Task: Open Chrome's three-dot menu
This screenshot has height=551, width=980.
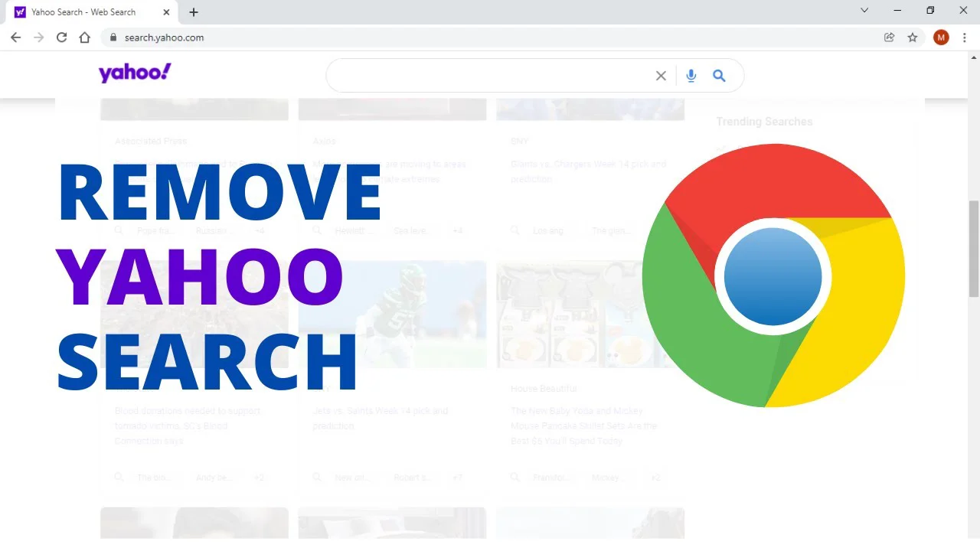Action: pos(964,37)
